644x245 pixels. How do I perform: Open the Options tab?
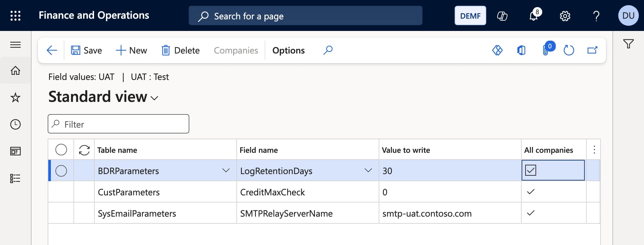pos(289,50)
